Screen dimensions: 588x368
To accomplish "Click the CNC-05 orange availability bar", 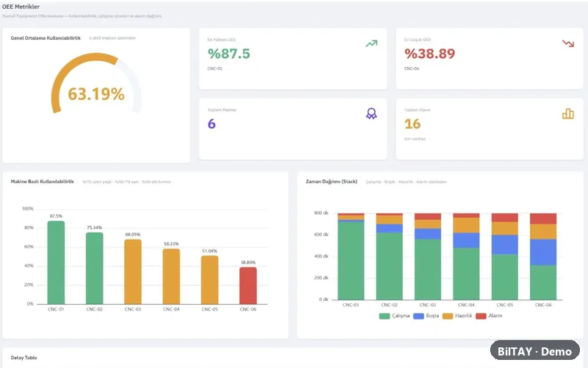I will click(209, 280).
